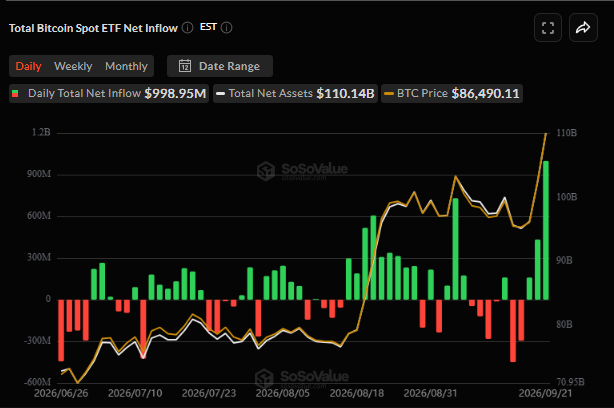Open the Date Range picker
Viewport: 614px width, 408px height.
[x=220, y=66]
